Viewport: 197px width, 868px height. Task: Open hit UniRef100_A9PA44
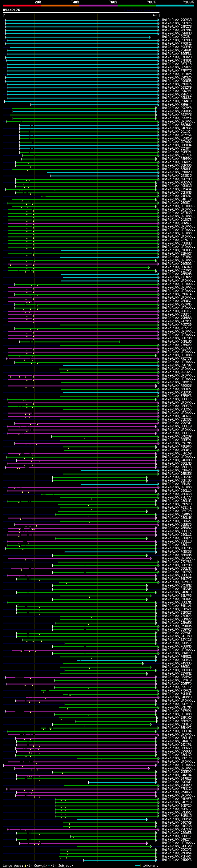[177, 104]
